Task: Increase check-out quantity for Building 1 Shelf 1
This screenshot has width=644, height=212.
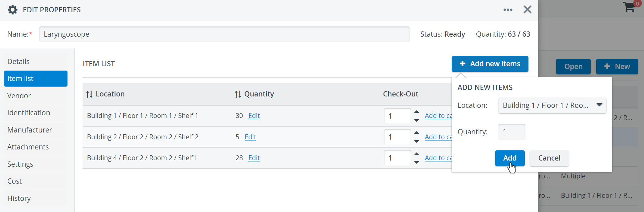Action: coord(417,112)
